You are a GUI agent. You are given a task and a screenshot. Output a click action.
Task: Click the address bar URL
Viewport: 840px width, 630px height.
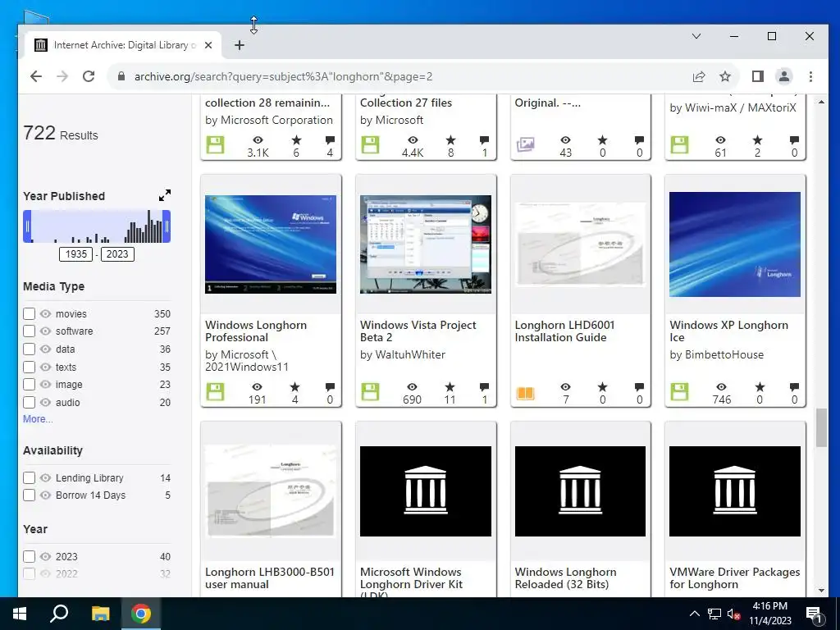click(x=283, y=76)
